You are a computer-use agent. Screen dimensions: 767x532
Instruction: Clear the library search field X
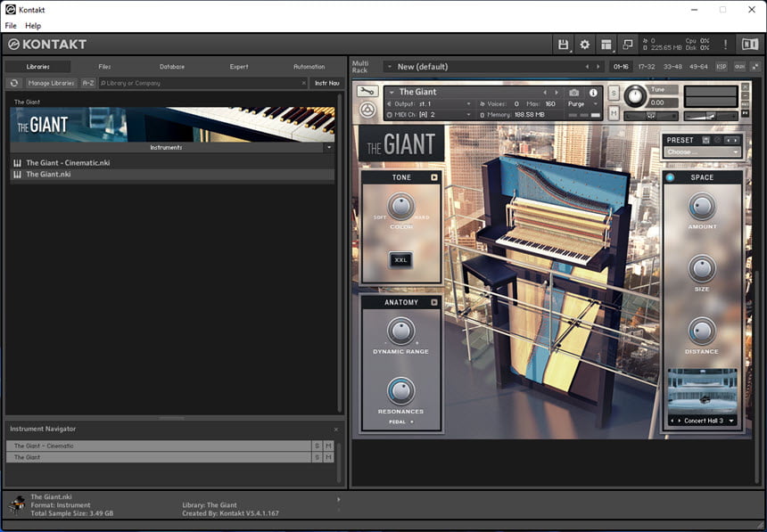coord(303,83)
